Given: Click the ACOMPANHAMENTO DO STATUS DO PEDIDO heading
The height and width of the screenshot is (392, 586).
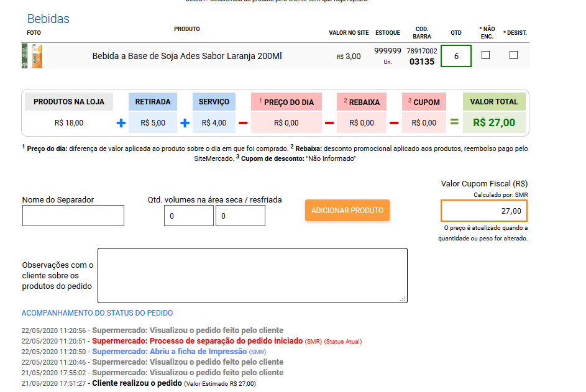Looking at the screenshot, I should click(x=97, y=313).
